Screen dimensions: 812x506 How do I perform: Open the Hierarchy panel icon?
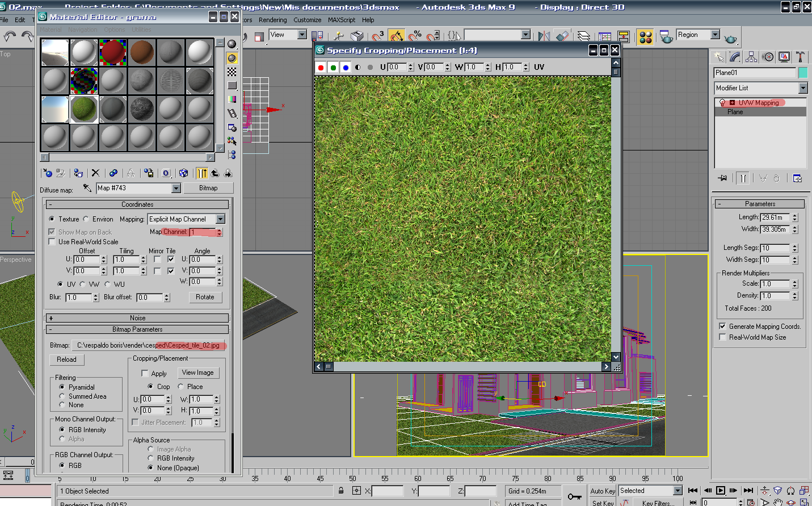coord(751,57)
